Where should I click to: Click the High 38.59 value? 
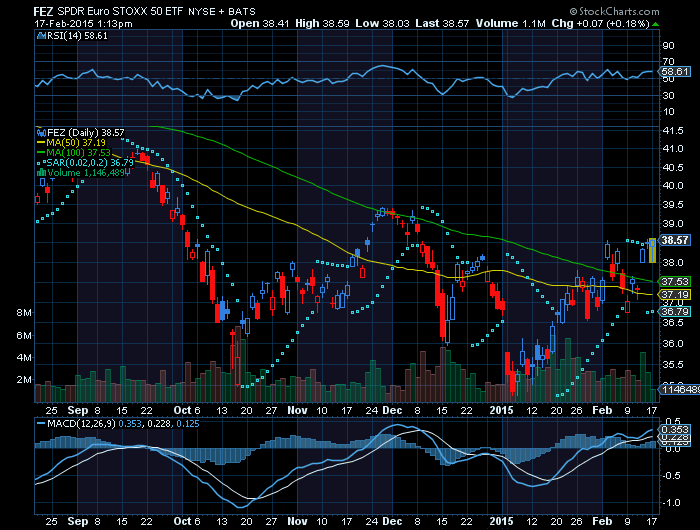pos(322,24)
